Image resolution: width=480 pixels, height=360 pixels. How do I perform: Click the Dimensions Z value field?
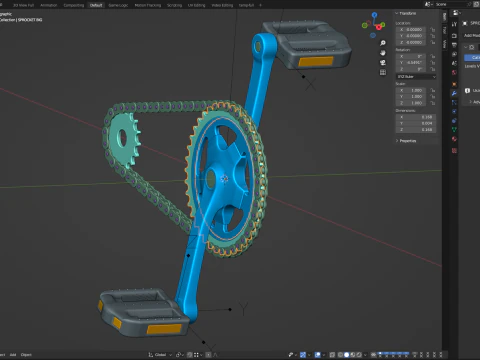tap(416, 130)
